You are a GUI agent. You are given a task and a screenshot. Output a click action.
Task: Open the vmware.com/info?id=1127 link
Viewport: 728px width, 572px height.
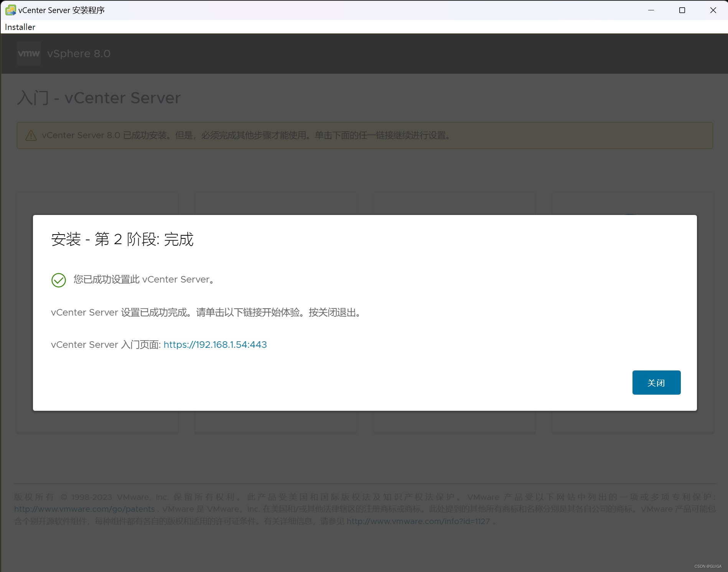pos(418,521)
